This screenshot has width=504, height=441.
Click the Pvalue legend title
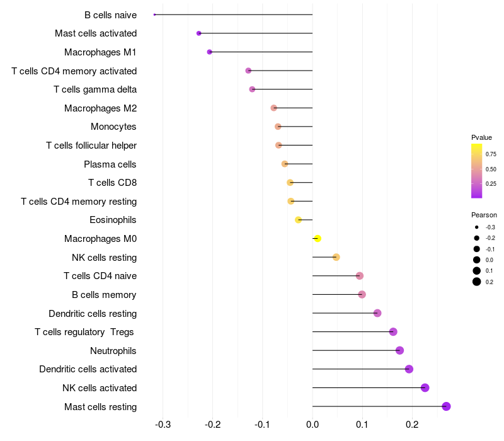click(481, 137)
